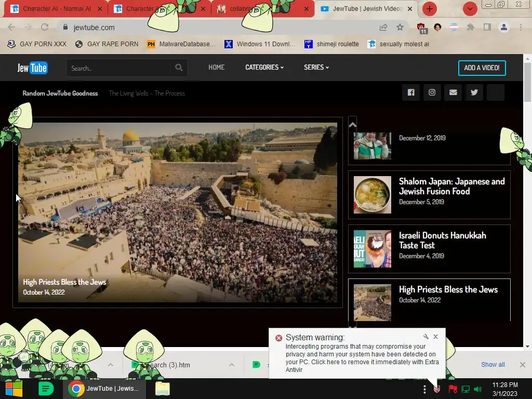
Task: Toggle the browser side panel icon
Action: (x=487, y=27)
